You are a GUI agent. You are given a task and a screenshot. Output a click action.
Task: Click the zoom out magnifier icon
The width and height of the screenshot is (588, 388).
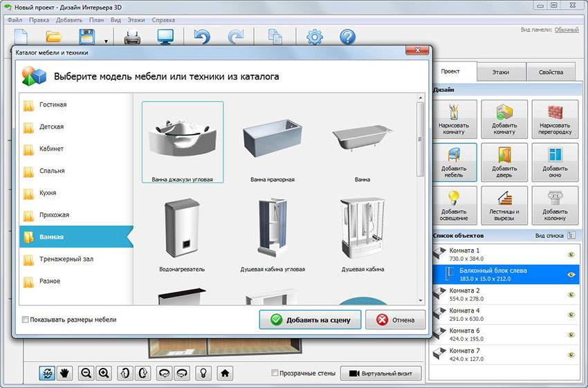coord(86,373)
